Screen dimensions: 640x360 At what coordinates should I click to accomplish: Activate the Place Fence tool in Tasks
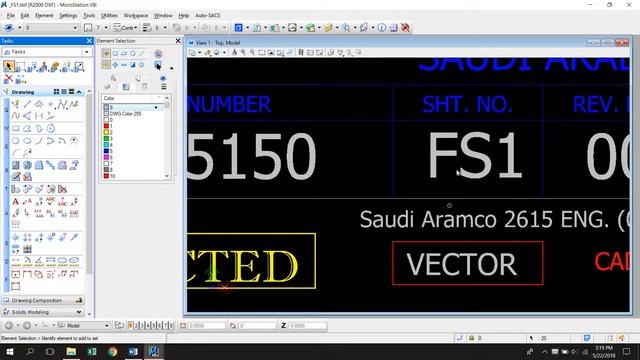click(20, 67)
